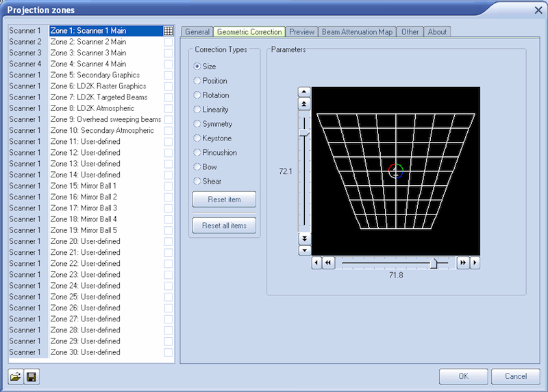Select Zone 9: Overhead sweeping beams in list

pos(105,119)
